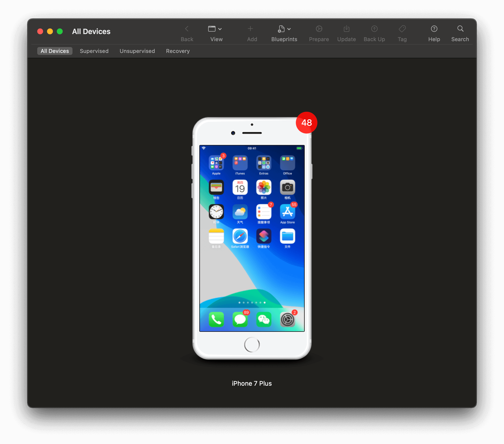This screenshot has height=444, width=504.
Task: Go Back using the chevron icon
Action: coord(187,29)
